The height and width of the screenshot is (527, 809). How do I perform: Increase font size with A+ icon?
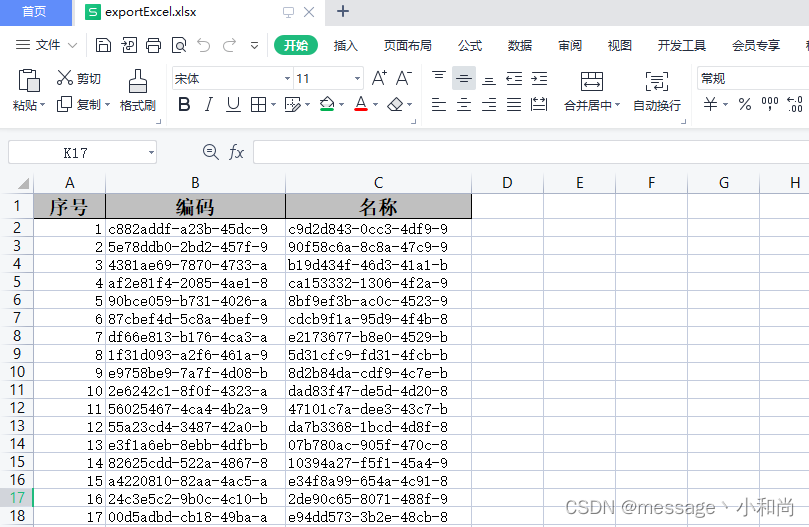pyautogui.click(x=379, y=78)
